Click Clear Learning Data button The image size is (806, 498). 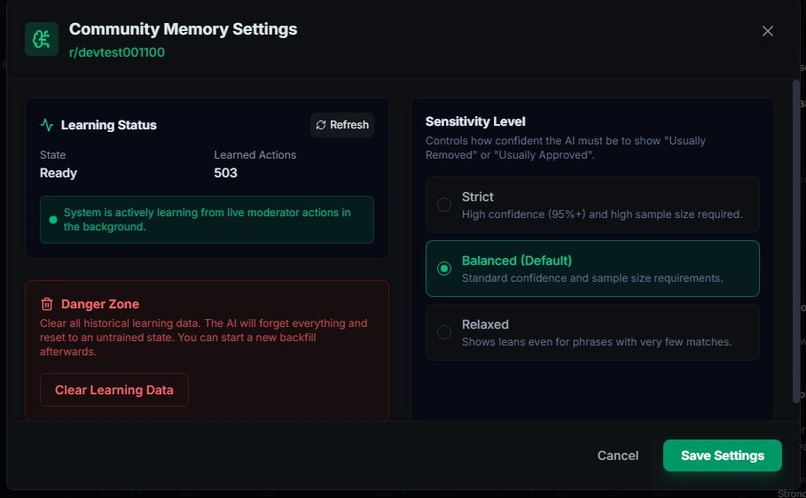(x=114, y=390)
